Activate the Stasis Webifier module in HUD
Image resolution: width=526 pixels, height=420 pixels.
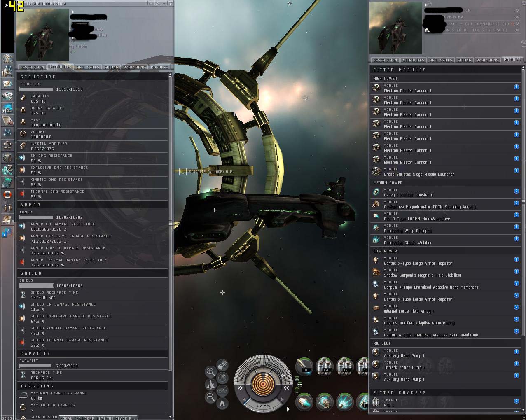pos(345,401)
